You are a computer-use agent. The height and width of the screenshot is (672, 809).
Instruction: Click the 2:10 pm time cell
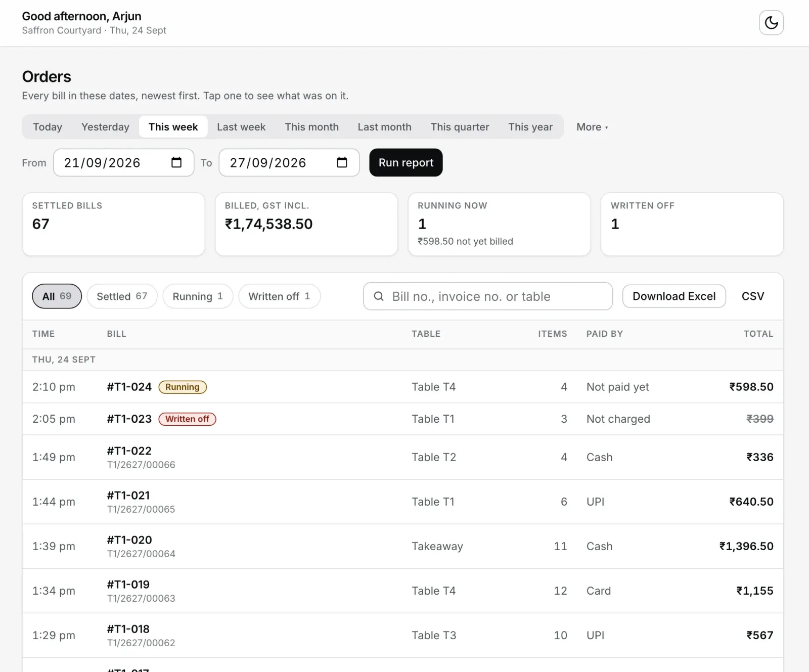(x=54, y=387)
